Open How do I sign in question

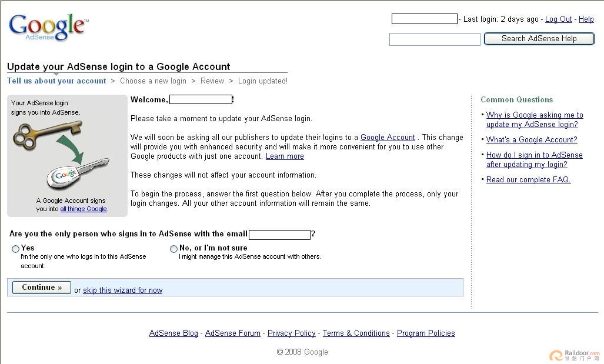534,160
